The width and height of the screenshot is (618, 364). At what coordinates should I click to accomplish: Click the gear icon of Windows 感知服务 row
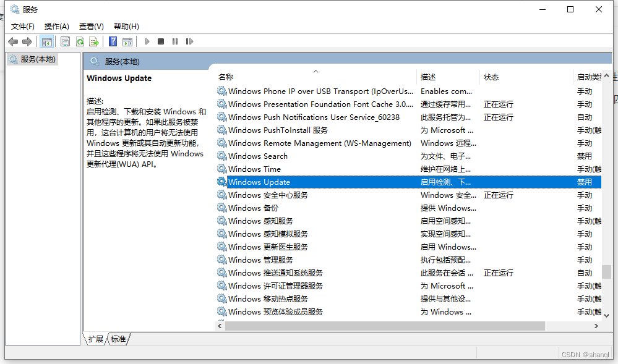pyautogui.click(x=222, y=221)
